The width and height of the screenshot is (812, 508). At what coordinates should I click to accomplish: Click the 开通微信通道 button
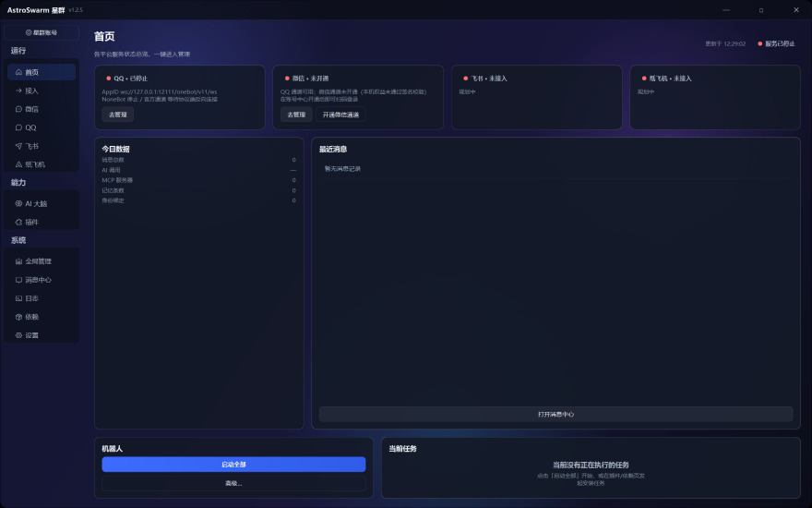(340, 115)
